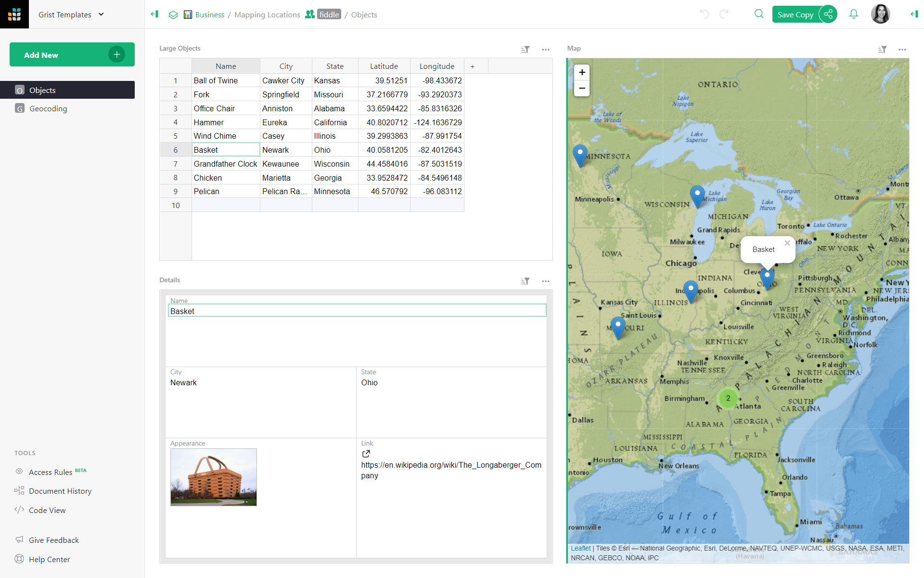Switch to the Geocoding page
Image resolution: width=924 pixels, height=578 pixels.
[x=48, y=108]
